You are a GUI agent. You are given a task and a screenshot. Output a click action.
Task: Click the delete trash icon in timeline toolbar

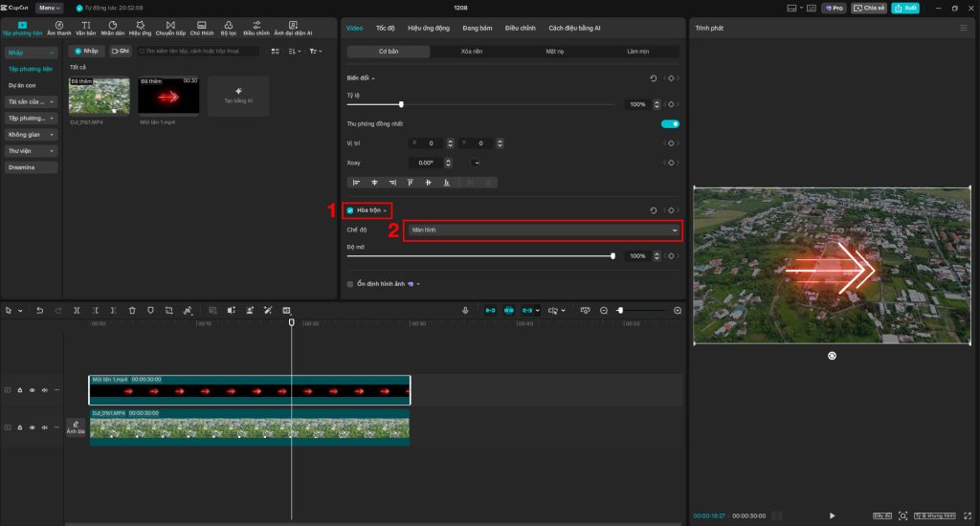pos(132,311)
